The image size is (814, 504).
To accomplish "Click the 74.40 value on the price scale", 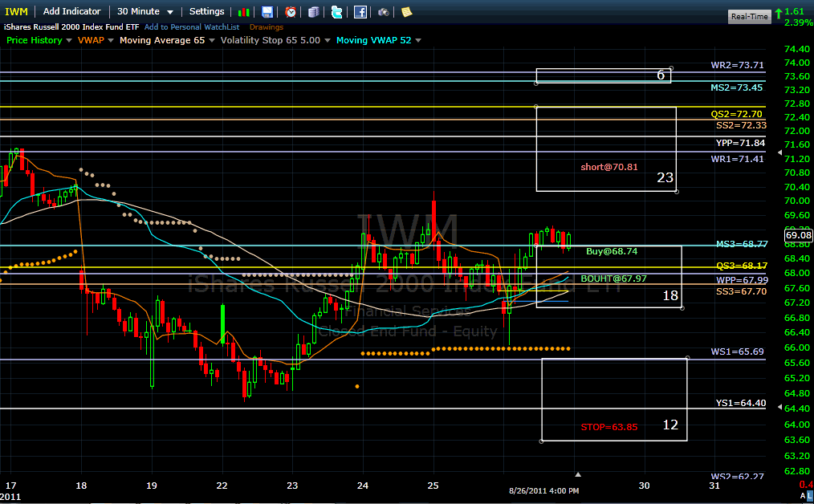I will click(x=797, y=49).
